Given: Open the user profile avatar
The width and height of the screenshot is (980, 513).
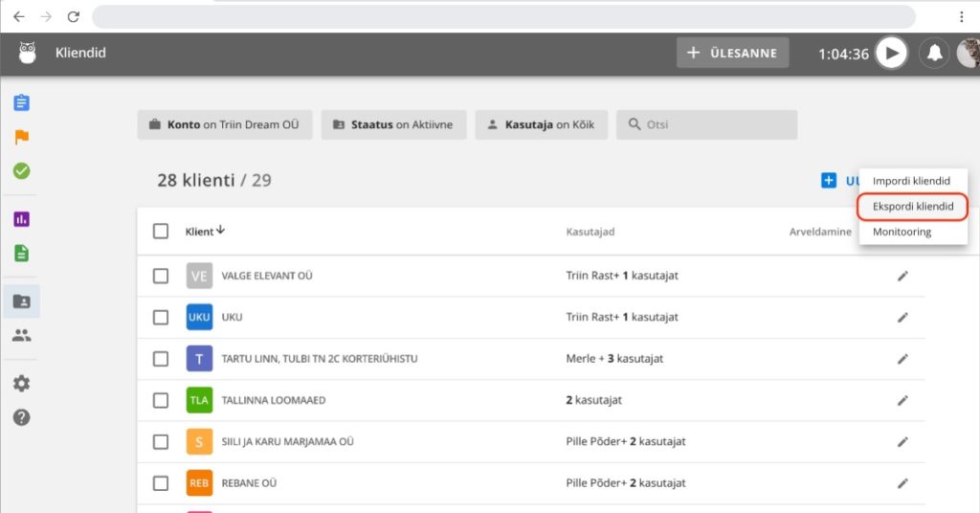Looking at the screenshot, I should pyautogui.click(x=969, y=53).
